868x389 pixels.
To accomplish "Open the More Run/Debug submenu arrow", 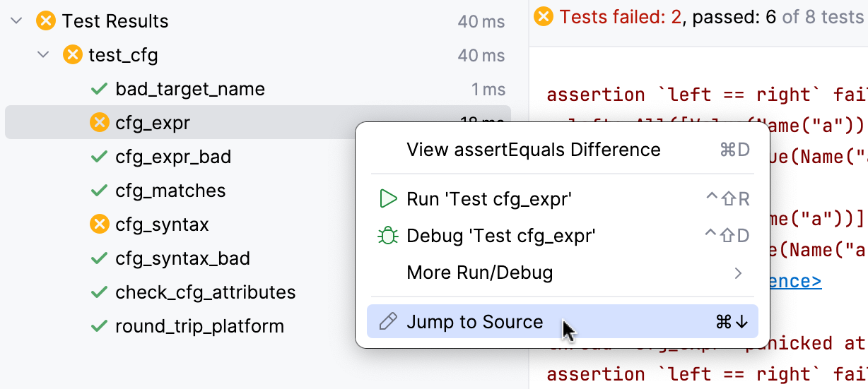I will (738, 273).
